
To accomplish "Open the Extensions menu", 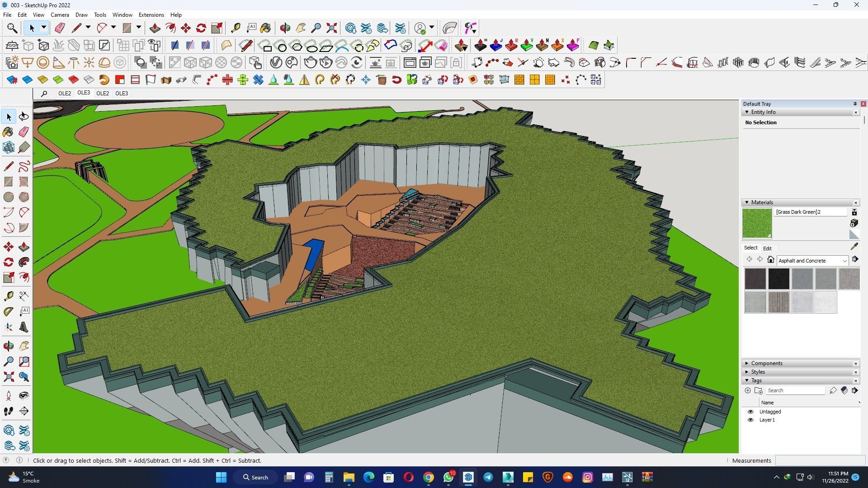I will point(151,15).
